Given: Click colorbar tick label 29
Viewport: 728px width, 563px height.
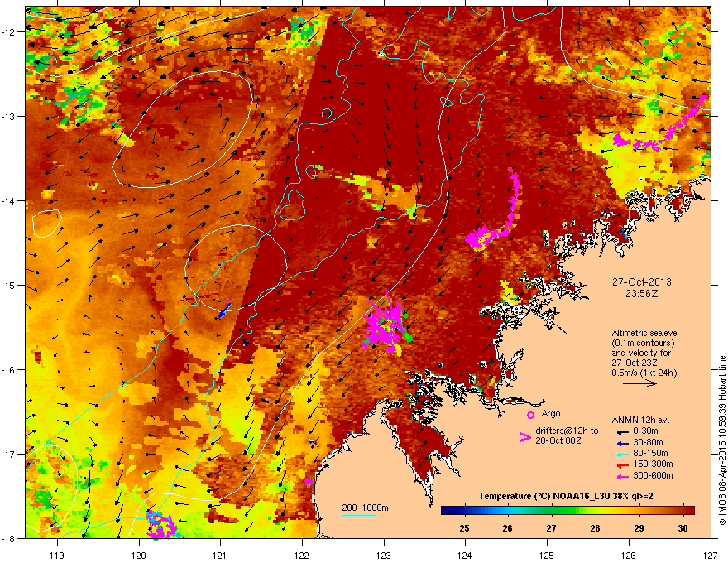Looking at the screenshot, I should point(639,528).
